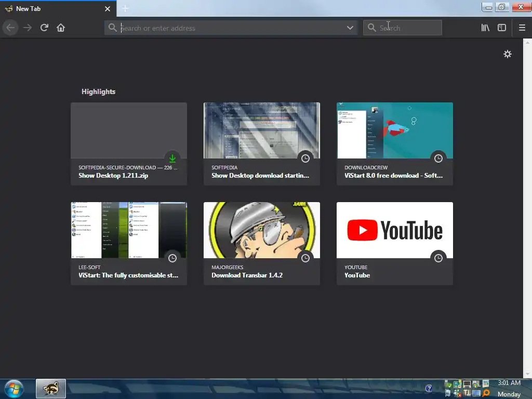Focus the Search box field

pos(403,28)
